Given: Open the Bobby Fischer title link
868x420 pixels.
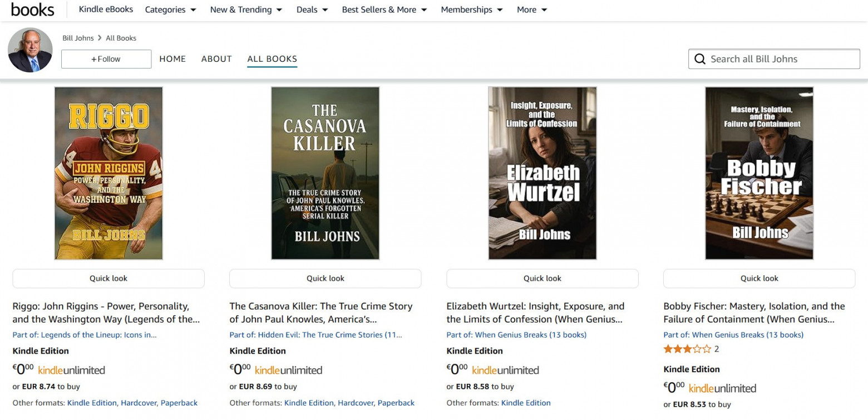Looking at the screenshot, I should click(x=754, y=312).
